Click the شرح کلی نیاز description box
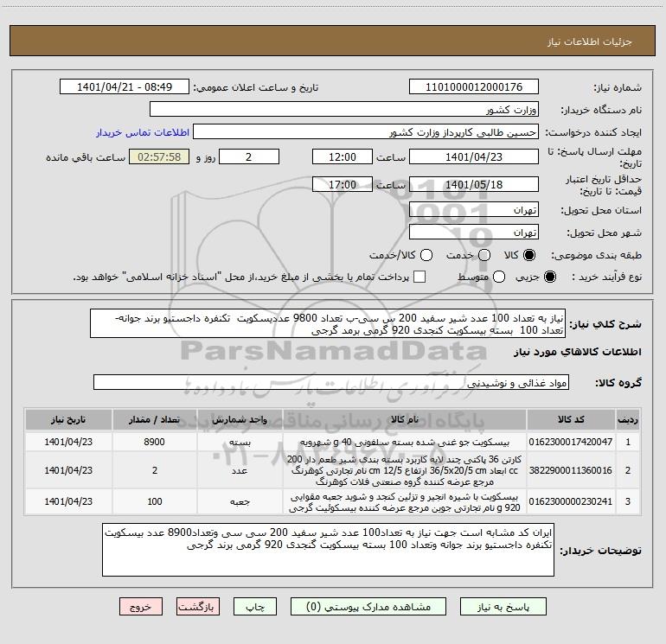This screenshot has height=644, width=666. [x=328, y=323]
